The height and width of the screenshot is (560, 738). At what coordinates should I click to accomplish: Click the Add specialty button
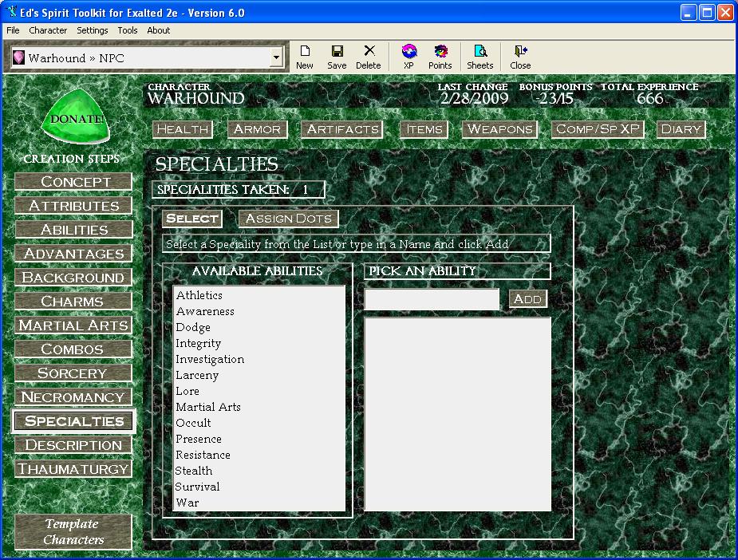(528, 299)
